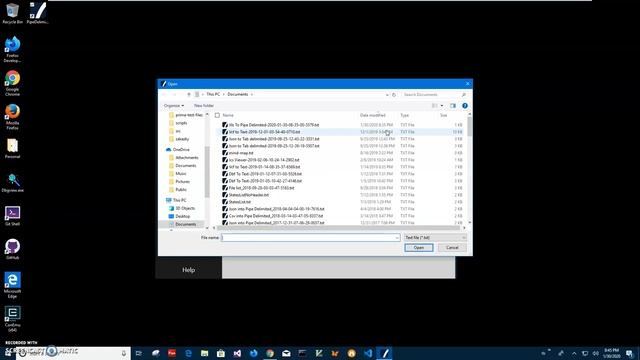Open the Mail app in the taskbar

point(286,353)
